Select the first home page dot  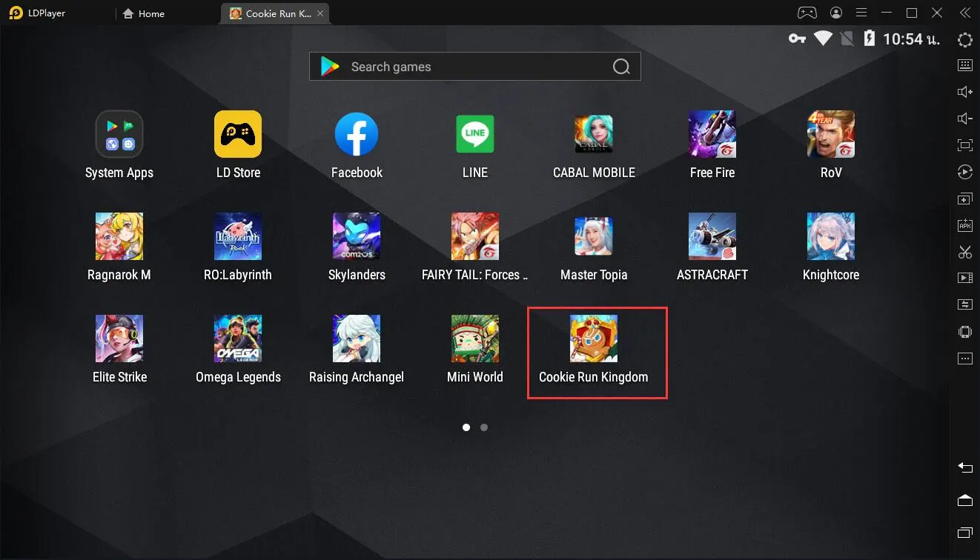point(466,427)
